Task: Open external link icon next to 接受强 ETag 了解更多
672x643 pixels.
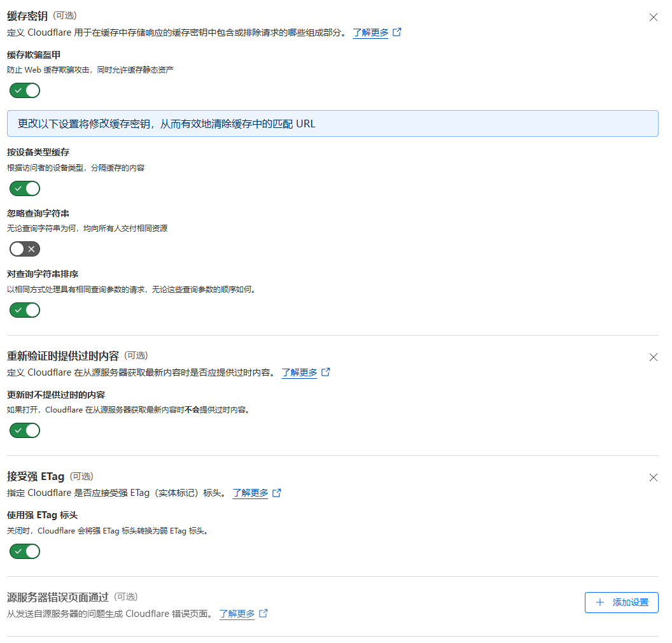Action: [277, 492]
